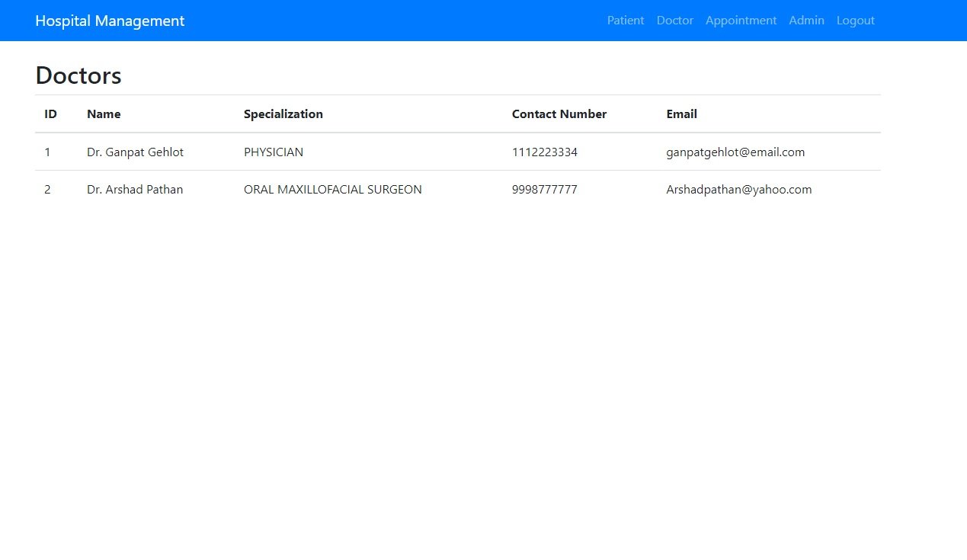Click the Arshadpathan@yahoo.com email address
967x560 pixels.
tap(738, 190)
